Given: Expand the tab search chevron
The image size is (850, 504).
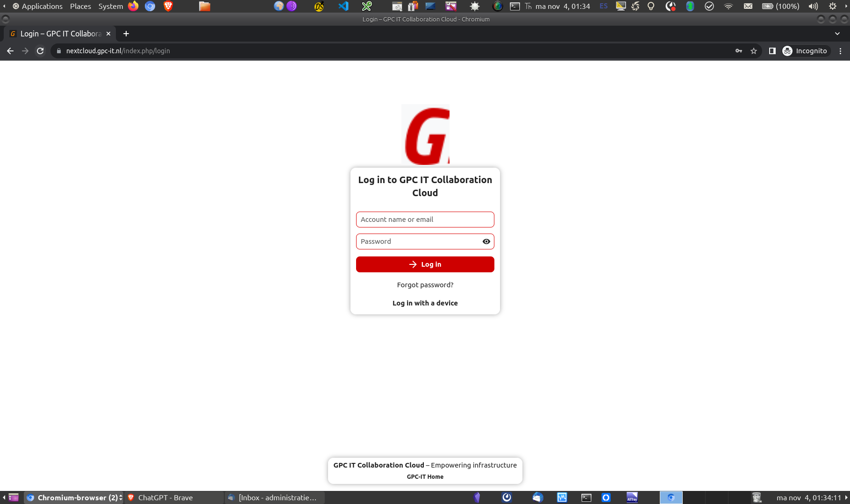Looking at the screenshot, I should (x=837, y=34).
